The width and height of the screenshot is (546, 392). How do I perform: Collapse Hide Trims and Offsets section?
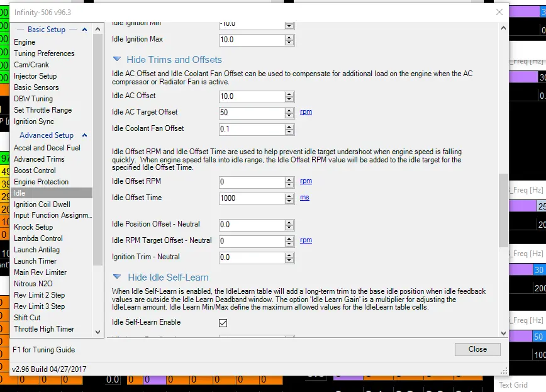(x=117, y=59)
